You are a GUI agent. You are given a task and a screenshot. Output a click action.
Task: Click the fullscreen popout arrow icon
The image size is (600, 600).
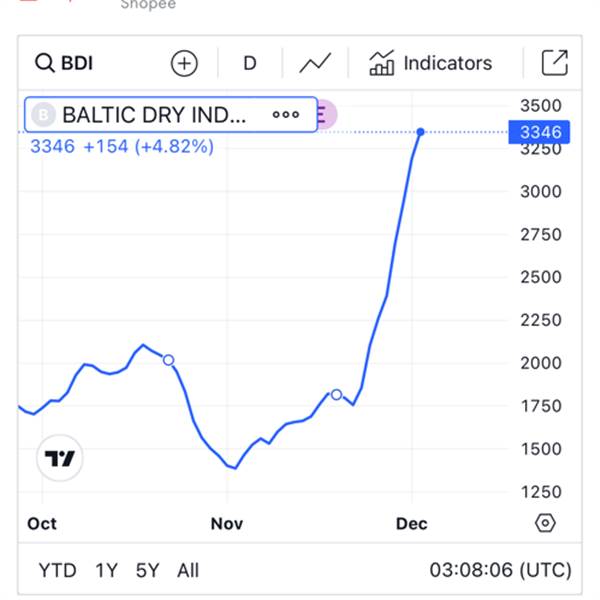click(x=554, y=63)
